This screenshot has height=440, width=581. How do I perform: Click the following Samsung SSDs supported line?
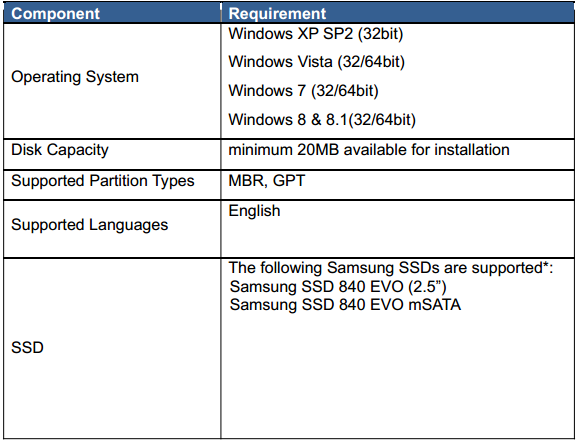(391, 268)
